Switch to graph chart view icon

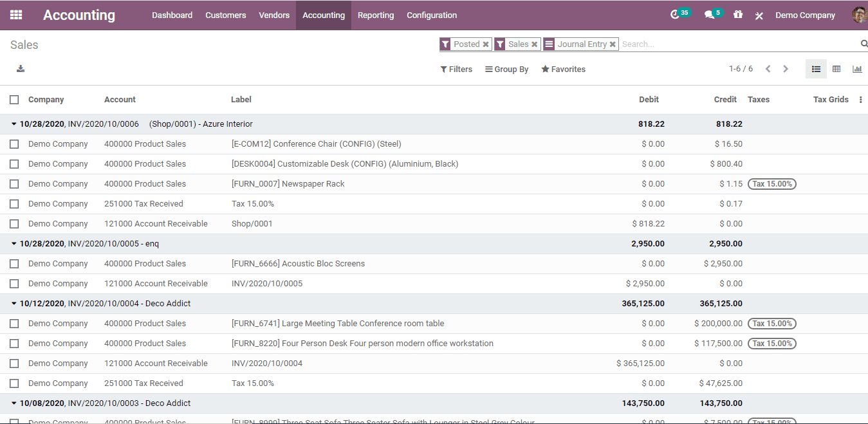857,69
